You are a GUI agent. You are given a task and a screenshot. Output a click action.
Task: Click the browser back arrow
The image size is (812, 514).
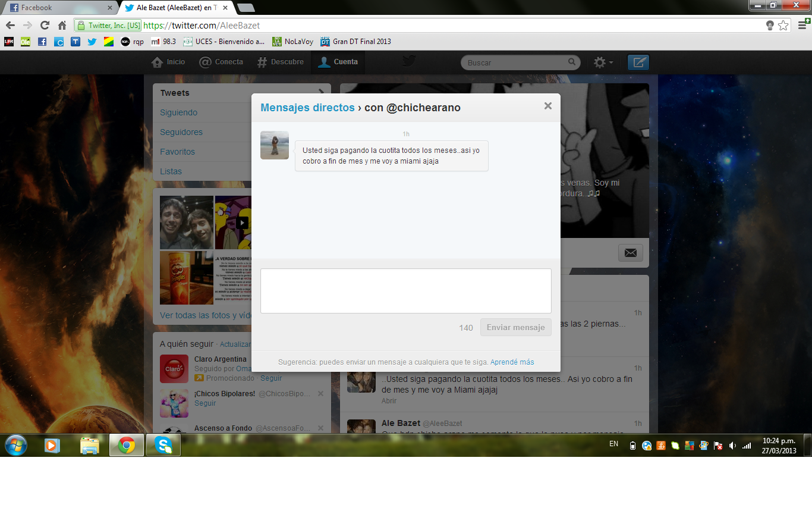click(10, 26)
